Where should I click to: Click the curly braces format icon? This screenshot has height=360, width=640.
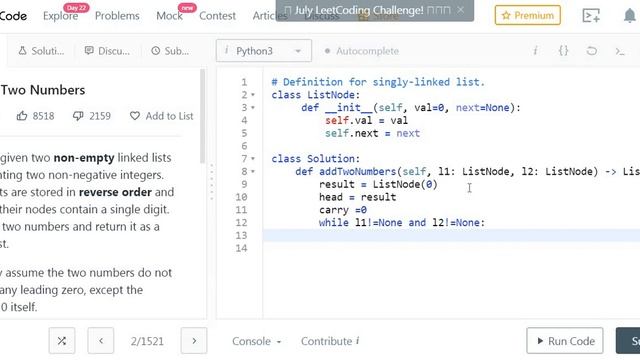click(x=563, y=51)
